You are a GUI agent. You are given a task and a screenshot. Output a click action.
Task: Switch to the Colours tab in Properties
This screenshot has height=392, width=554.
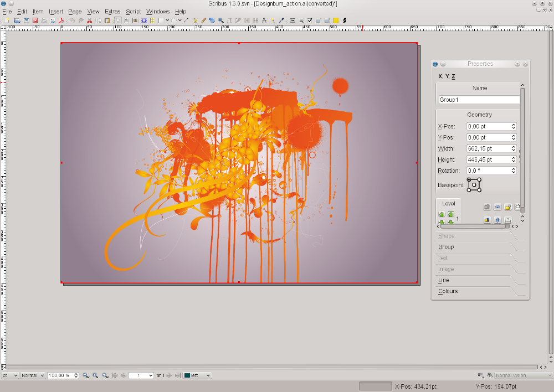coord(448,291)
